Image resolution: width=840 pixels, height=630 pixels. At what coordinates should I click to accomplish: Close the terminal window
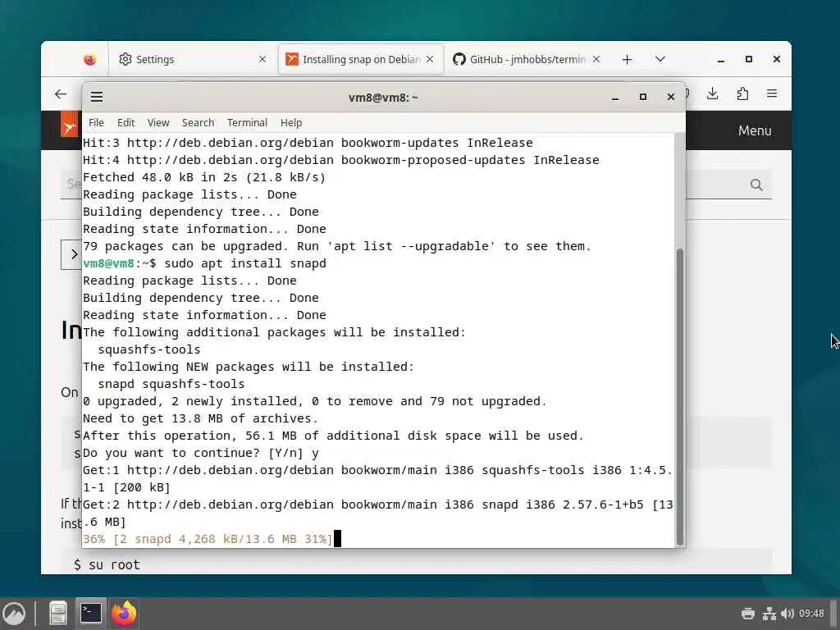(x=671, y=97)
